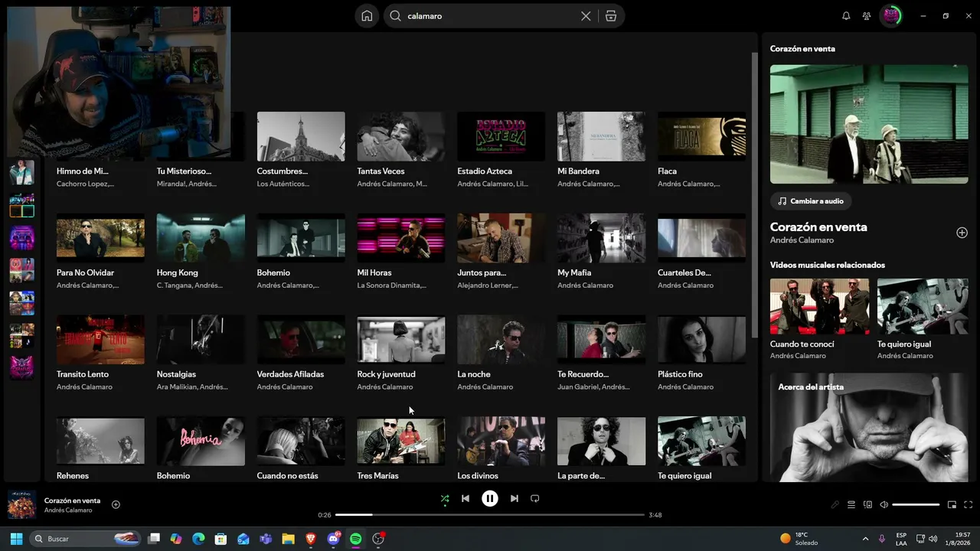980x551 pixels.
Task: Open 'Te quiero igual' video in related videos panel
Action: pos(923,306)
